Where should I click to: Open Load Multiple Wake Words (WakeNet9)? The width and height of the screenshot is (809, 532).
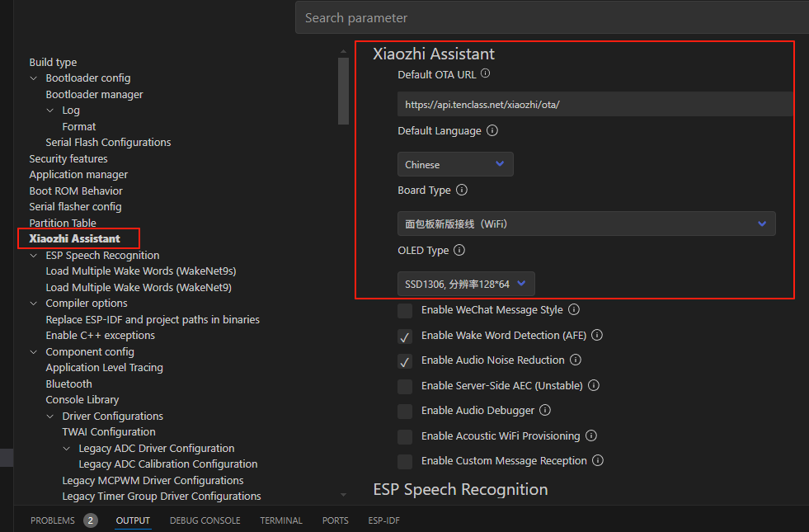tap(139, 287)
